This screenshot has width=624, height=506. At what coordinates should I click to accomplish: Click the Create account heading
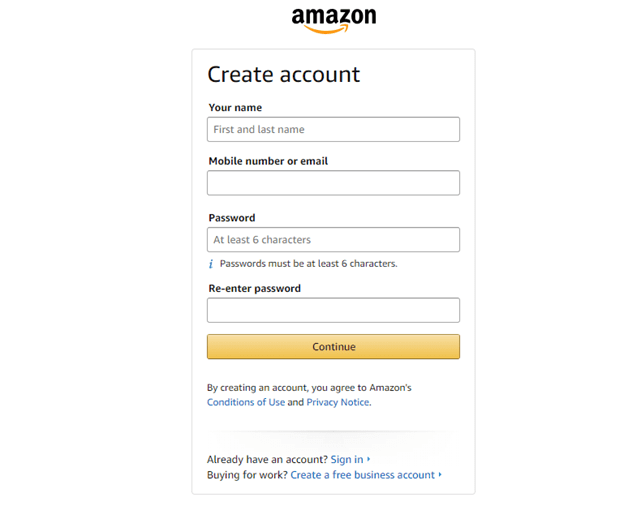(x=283, y=75)
